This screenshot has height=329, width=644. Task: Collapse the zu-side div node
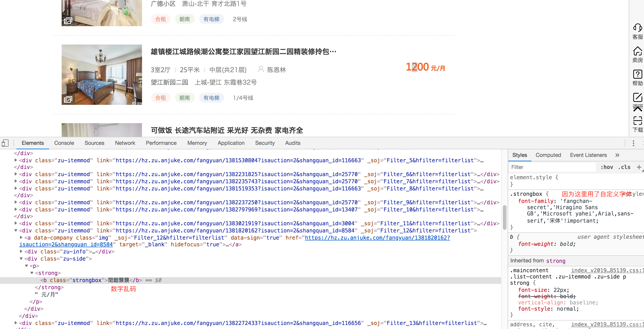(21, 259)
